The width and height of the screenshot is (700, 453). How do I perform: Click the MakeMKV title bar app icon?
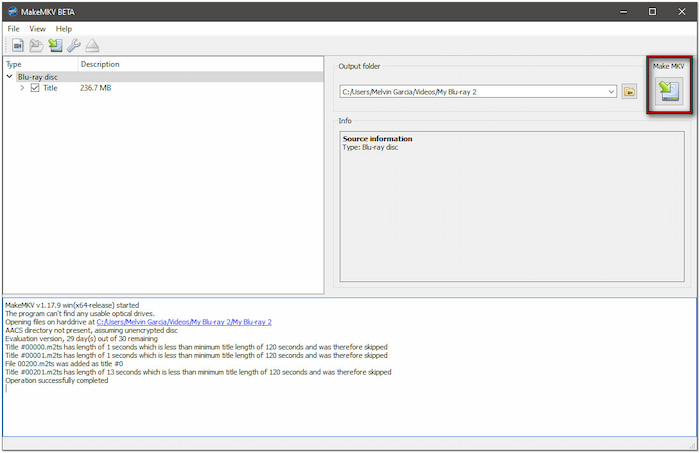[x=12, y=12]
